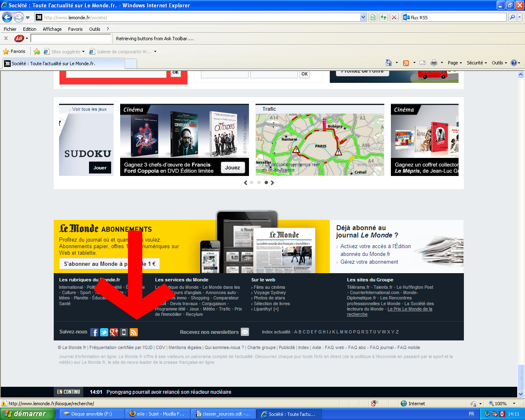The width and height of the screenshot is (525, 420).
Task: Go back with browser Back arrow
Action: coord(7,17)
